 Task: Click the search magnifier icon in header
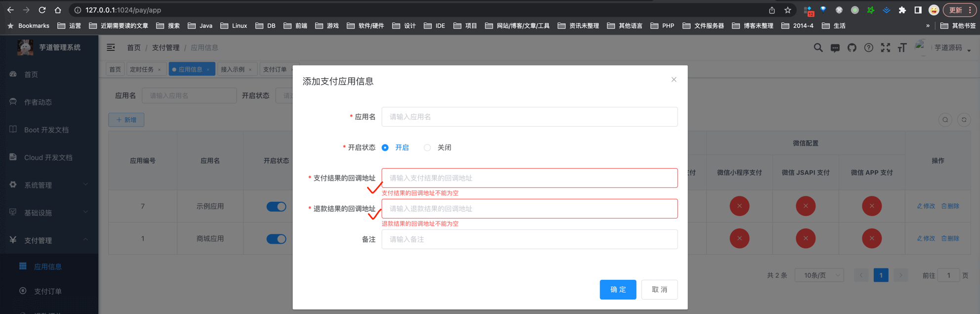click(818, 48)
